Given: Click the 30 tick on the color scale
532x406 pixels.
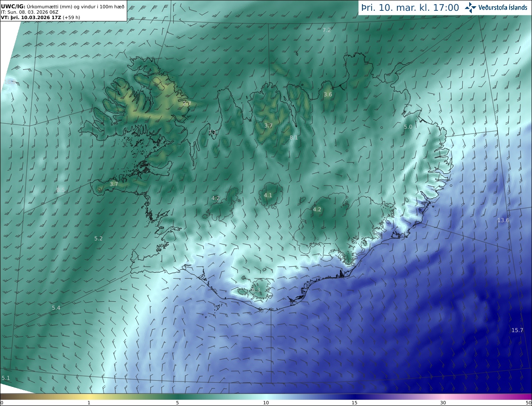Looking at the screenshot, I should click(443, 403).
